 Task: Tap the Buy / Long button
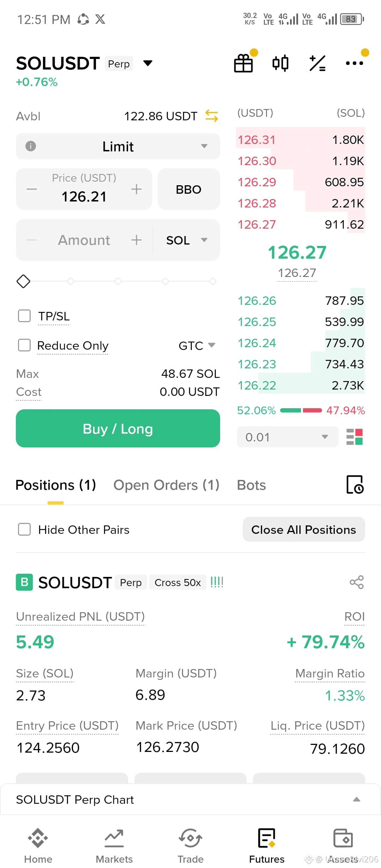118,428
